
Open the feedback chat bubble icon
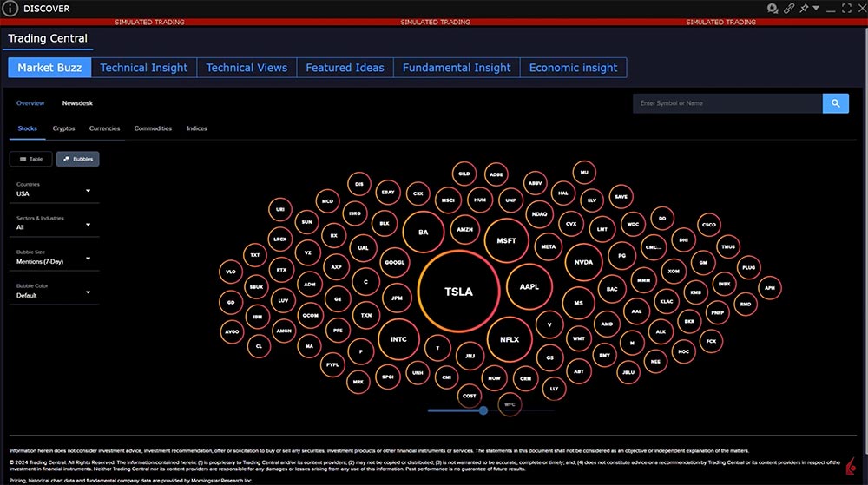pos(773,9)
